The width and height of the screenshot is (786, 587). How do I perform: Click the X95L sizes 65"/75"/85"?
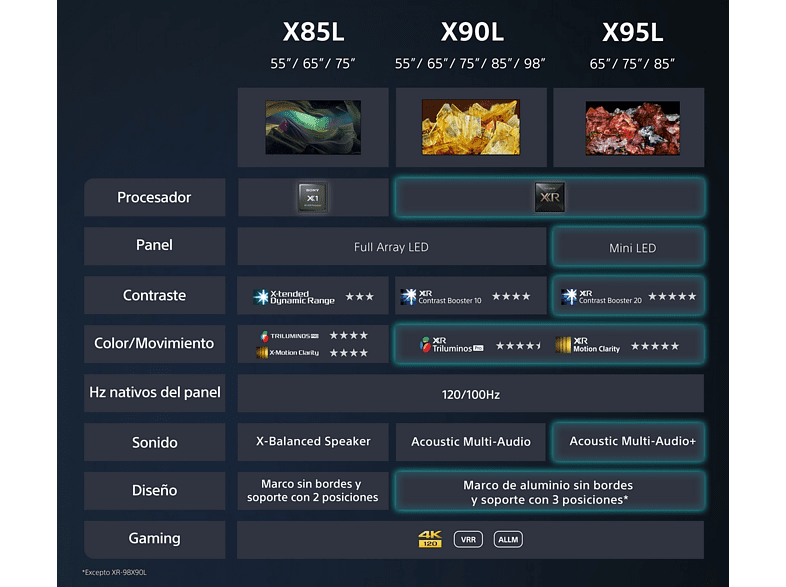pyautogui.click(x=632, y=64)
